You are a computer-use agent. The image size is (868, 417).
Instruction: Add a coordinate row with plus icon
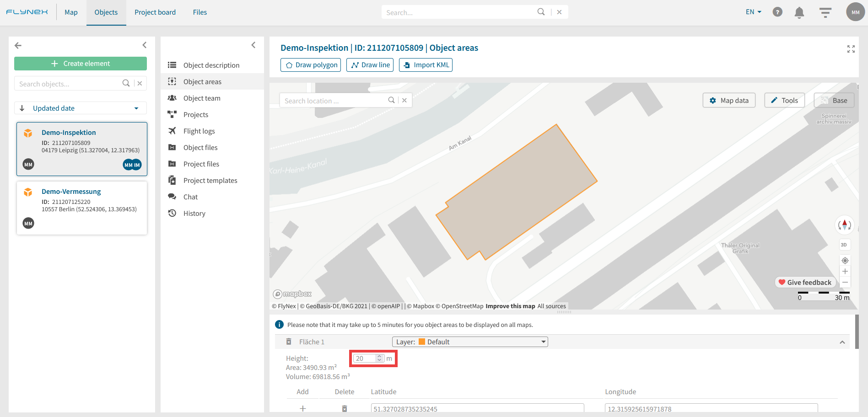302,408
